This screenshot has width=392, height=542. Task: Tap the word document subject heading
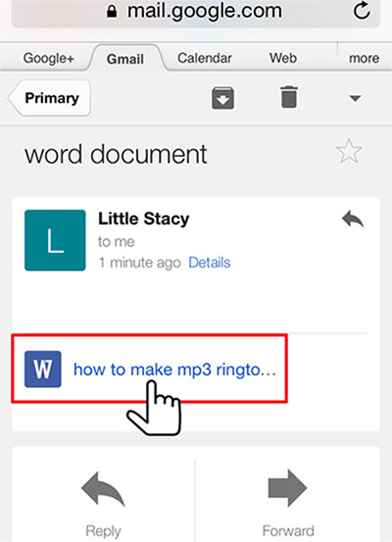[x=116, y=155]
